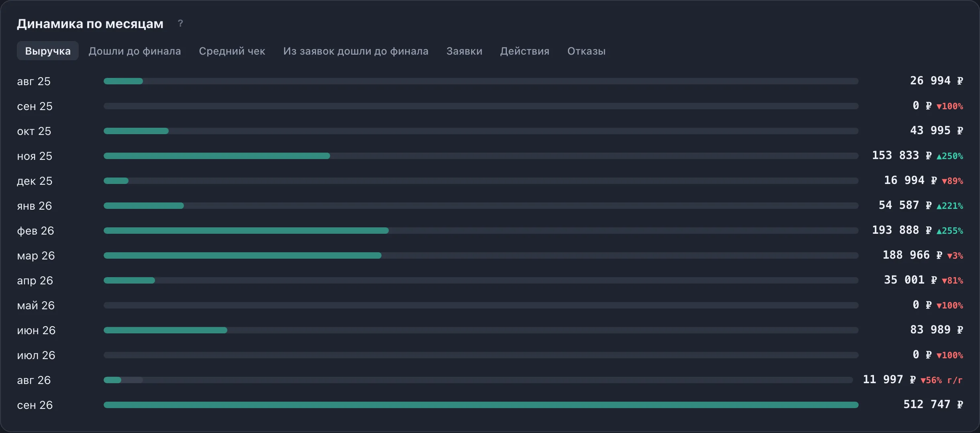The image size is (980, 433).
Task: Click the 'ноя 25' month label
Action: [x=35, y=156]
